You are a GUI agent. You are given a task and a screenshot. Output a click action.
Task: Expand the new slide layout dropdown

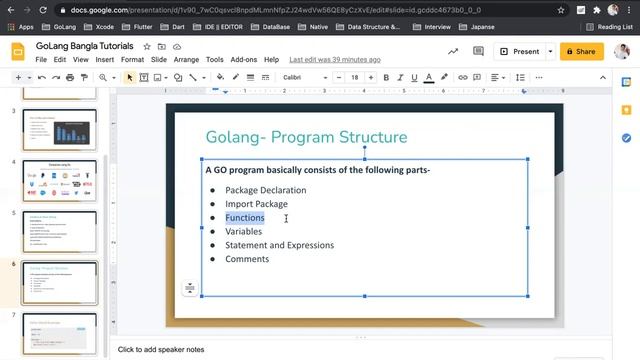29,78
